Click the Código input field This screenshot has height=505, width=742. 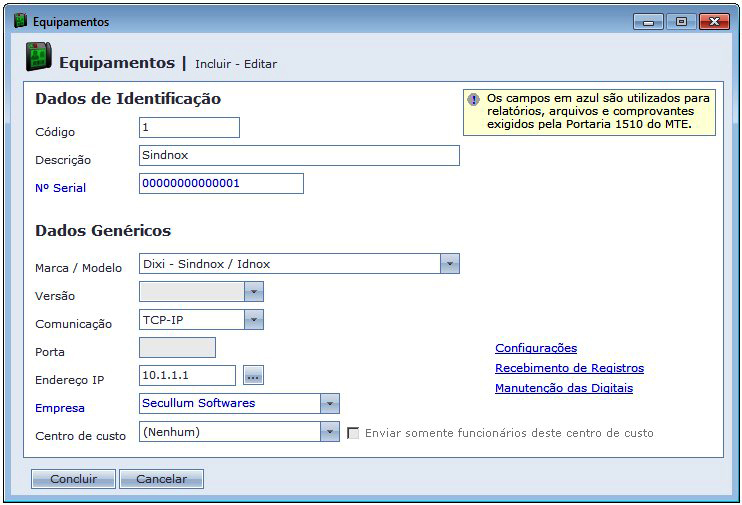tap(189, 128)
